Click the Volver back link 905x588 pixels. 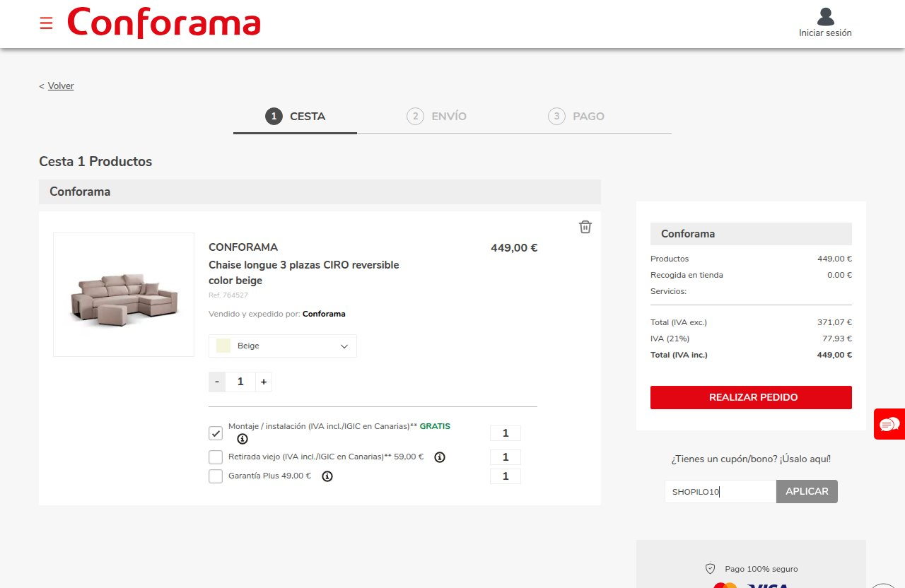pyautogui.click(x=61, y=86)
